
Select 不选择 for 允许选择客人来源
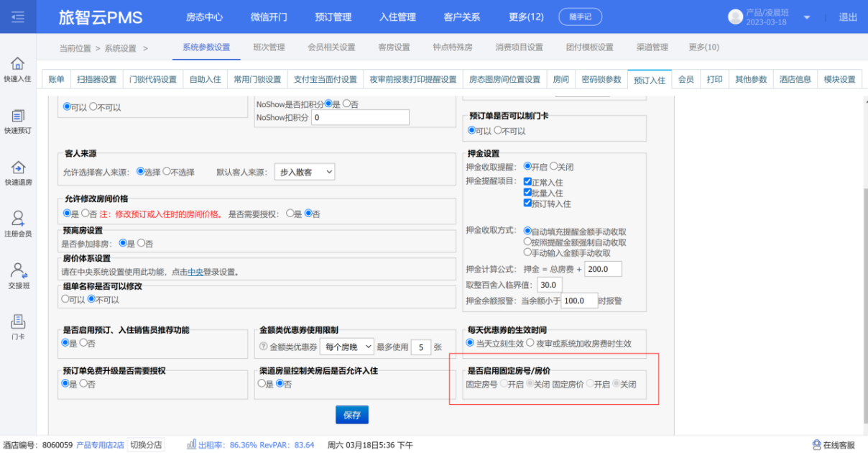167,172
